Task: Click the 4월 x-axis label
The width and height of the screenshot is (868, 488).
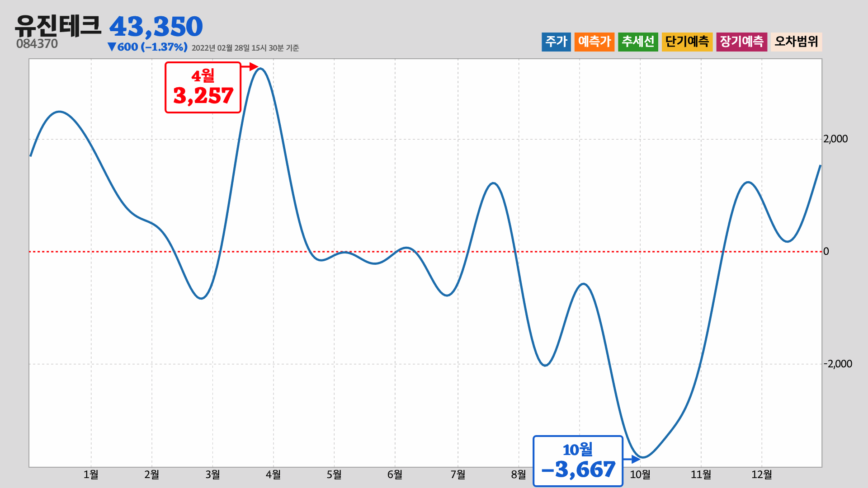Action: click(x=273, y=474)
